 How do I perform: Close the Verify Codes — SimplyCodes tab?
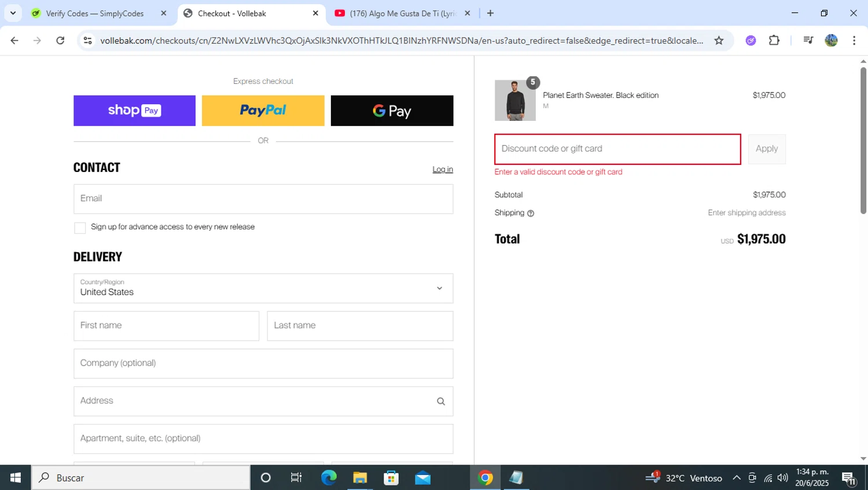(x=163, y=13)
